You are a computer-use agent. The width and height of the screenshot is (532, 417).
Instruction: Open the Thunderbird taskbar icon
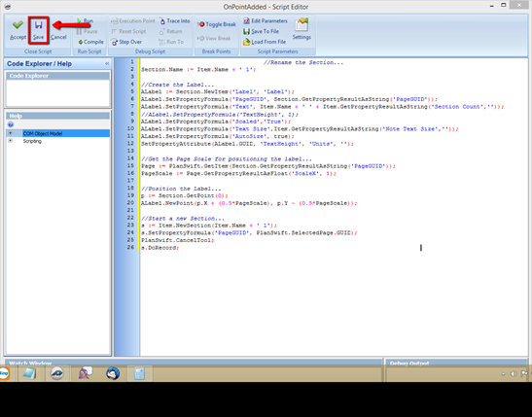coord(113,373)
